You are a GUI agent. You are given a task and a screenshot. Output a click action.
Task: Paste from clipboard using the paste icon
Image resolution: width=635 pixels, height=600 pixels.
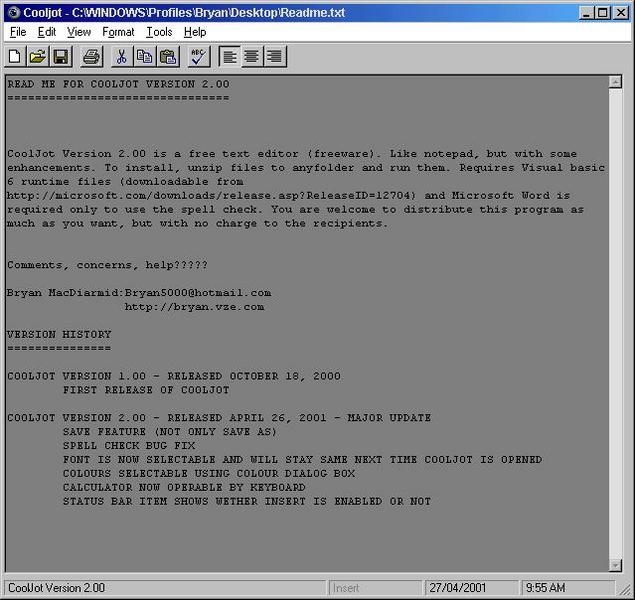click(168, 56)
